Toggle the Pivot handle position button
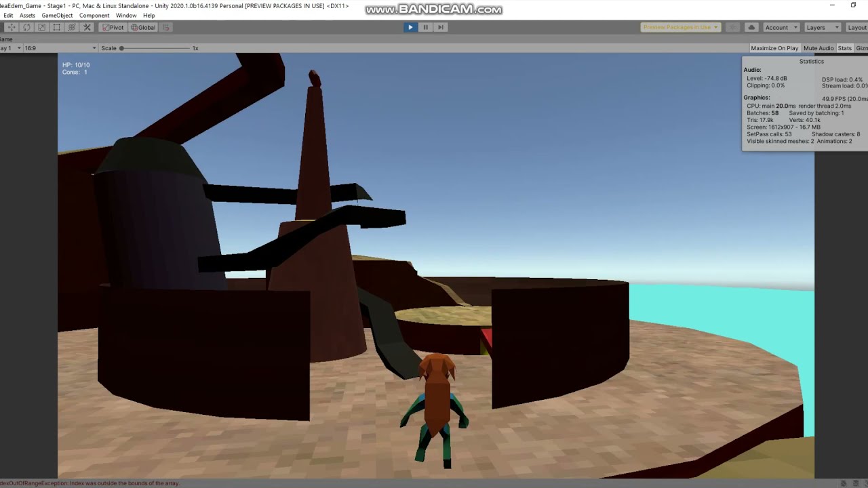 pyautogui.click(x=113, y=27)
